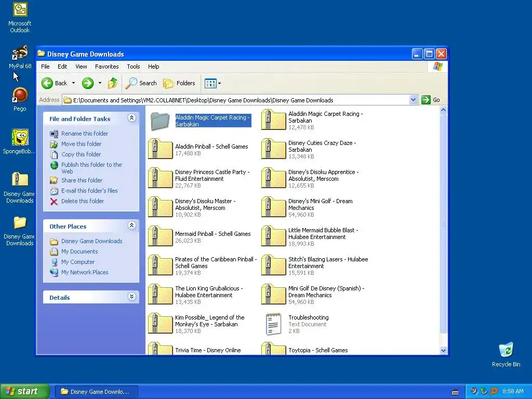
Task: Click Move this folder link
Action: point(81,144)
